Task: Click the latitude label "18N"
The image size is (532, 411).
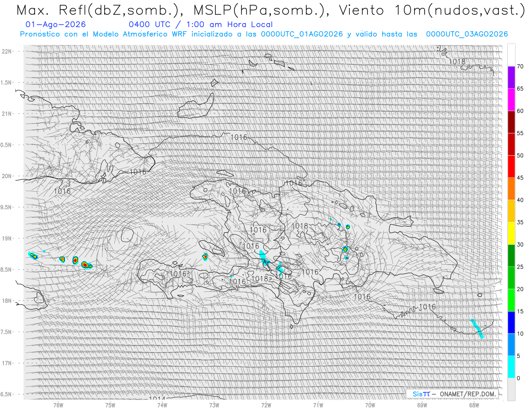Action: 8,301
